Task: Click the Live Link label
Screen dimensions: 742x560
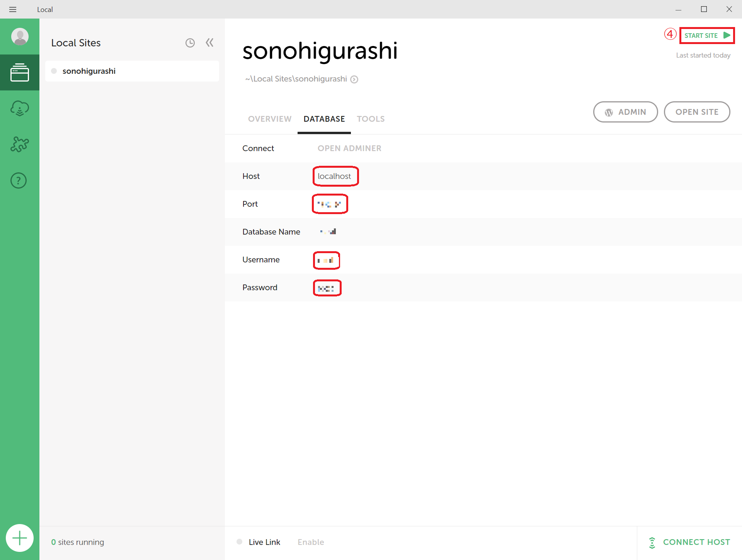Action: point(264,542)
